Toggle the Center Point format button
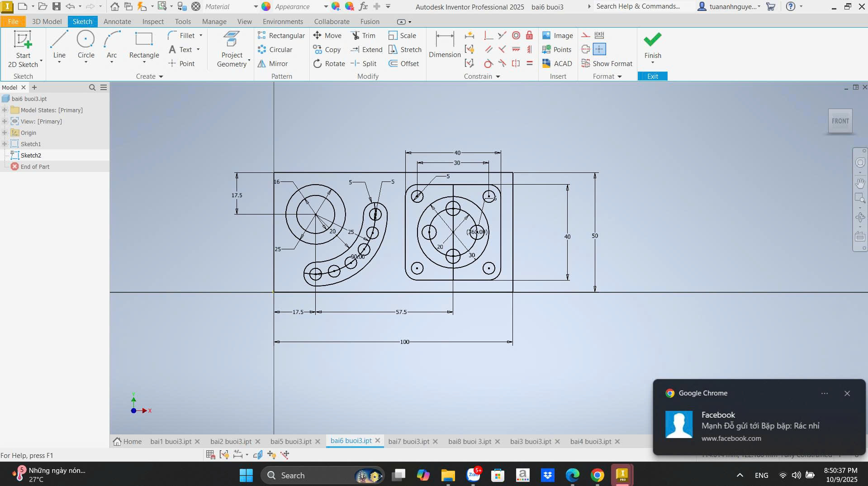Image resolution: width=868 pixels, height=486 pixels. click(x=599, y=49)
